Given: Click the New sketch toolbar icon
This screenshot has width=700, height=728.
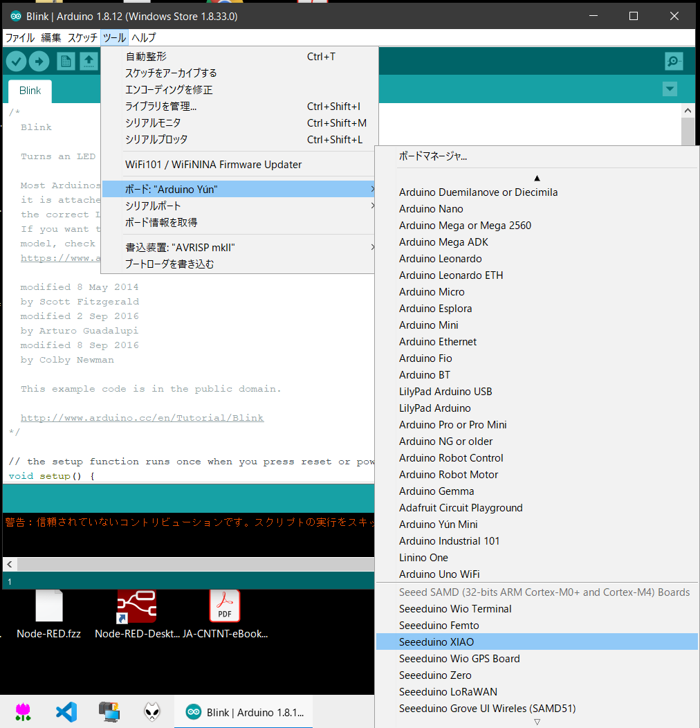Looking at the screenshot, I should [x=66, y=61].
